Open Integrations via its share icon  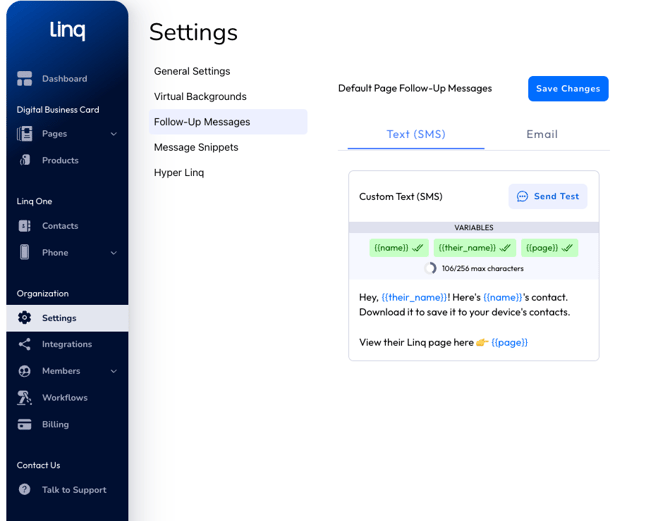(25, 344)
